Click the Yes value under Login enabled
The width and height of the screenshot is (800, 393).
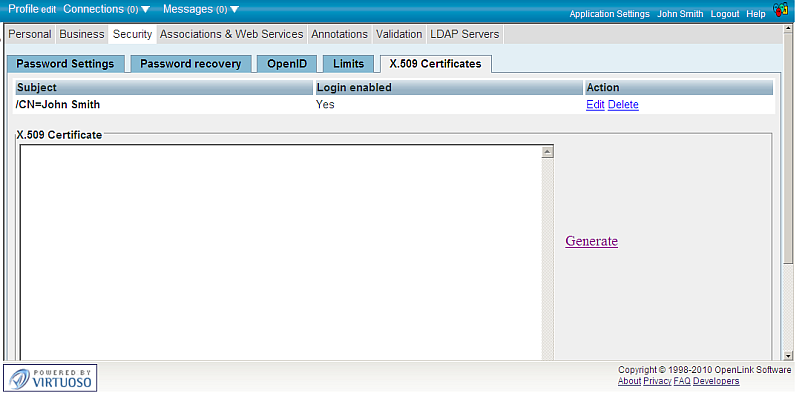click(x=325, y=105)
